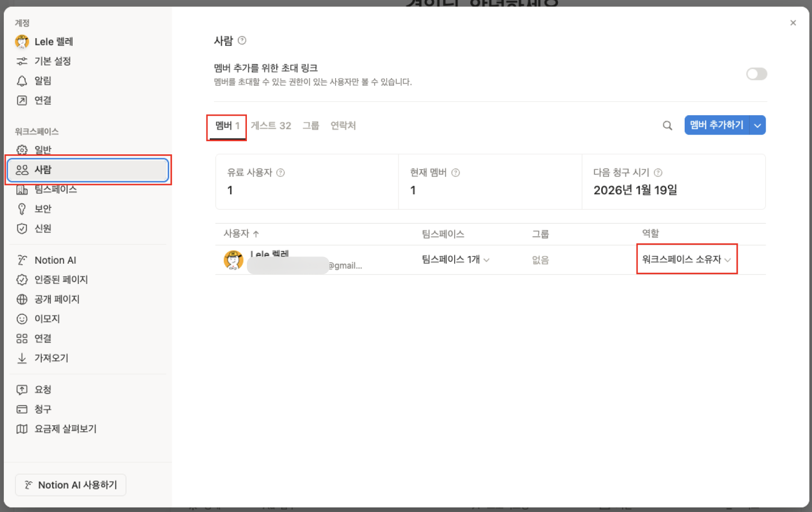This screenshot has width=812, height=512.
Task: Switch to the 게스트 32 tab
Action: [x=271, y=125]
